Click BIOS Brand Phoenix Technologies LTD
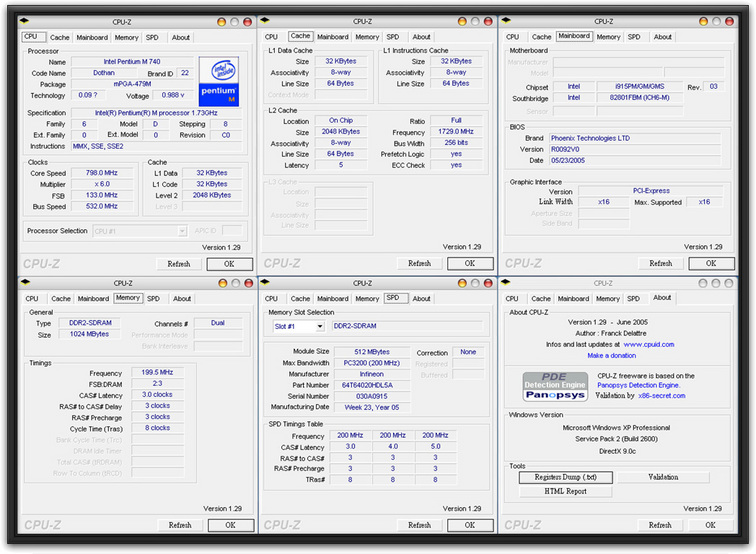 point(635,138)
